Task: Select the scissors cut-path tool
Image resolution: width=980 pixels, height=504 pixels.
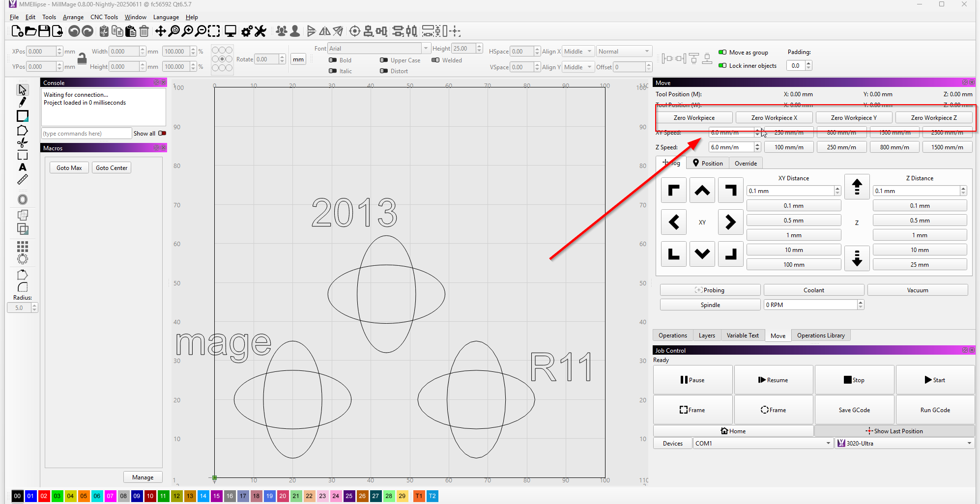Action: coord(22,143)
